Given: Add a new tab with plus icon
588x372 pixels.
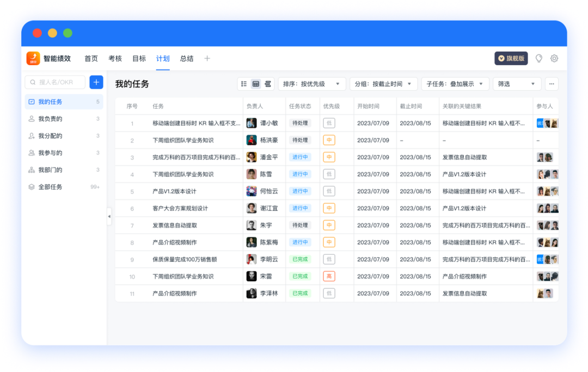Looking at the screenshot, I should (207, 58).
